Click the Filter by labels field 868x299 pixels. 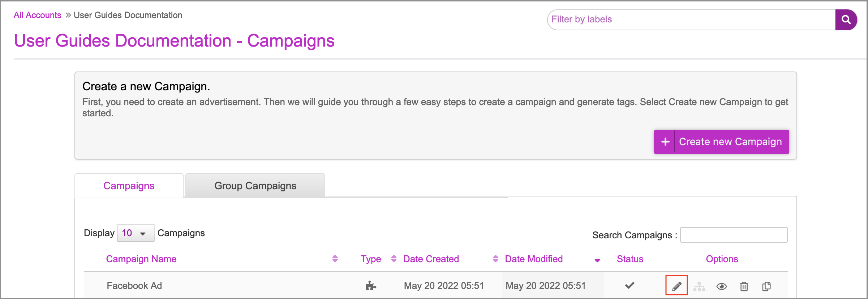click(x=691, y=19)
